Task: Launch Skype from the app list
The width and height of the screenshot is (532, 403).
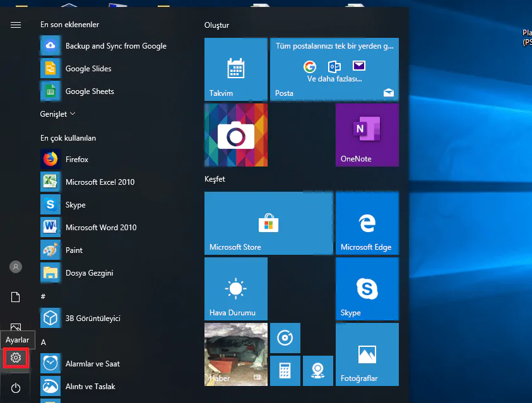Action: click(75, 205)
